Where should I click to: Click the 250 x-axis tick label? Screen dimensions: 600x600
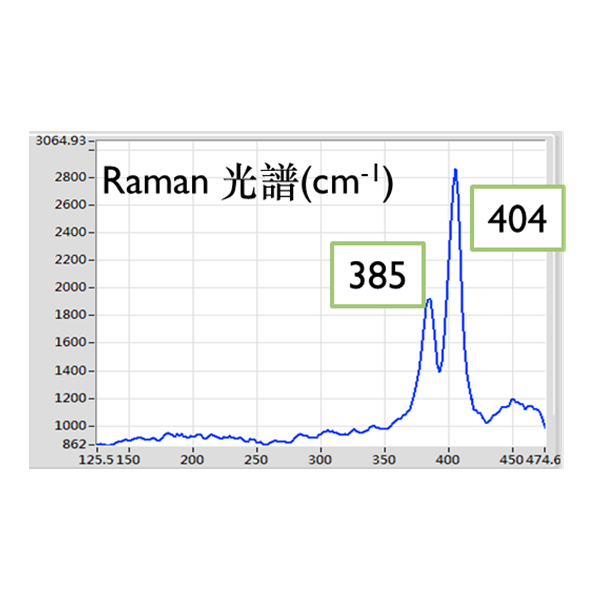click(256, 460)
